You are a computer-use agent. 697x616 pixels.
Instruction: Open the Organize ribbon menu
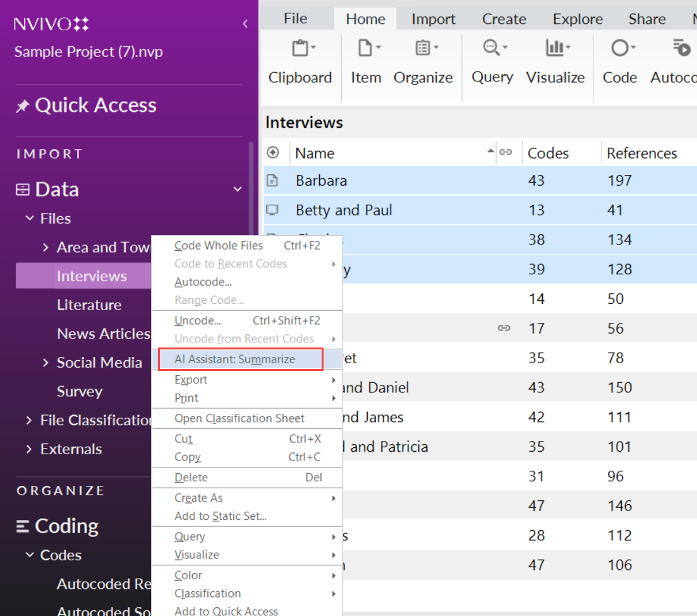(x=423, y=61)
